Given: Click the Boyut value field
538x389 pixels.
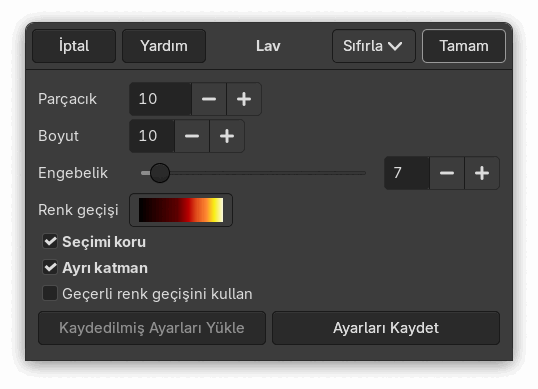Looking at the screenshot, I should pos(152,136).
